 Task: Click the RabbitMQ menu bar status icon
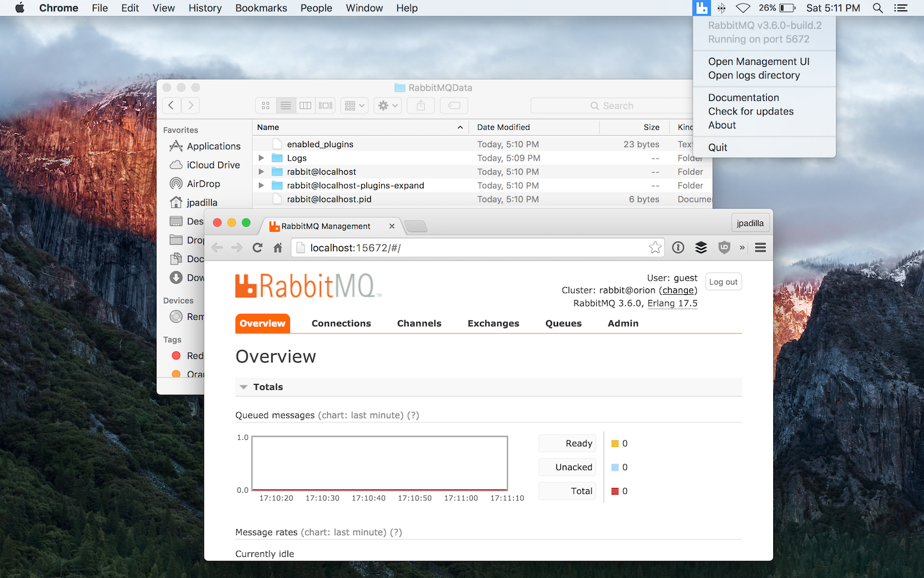point(702,8)
